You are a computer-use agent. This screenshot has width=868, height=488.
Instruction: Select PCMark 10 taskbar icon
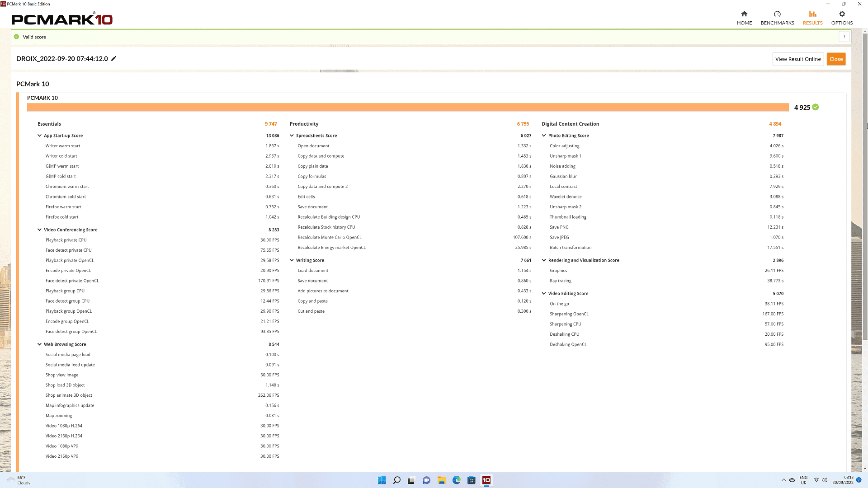(486, 480)
